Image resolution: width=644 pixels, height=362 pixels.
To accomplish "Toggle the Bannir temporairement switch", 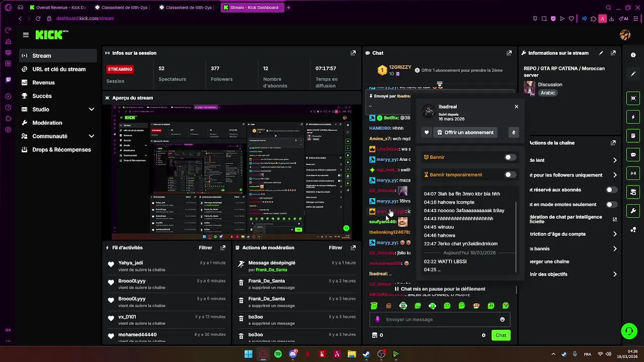I will (510, 174).
